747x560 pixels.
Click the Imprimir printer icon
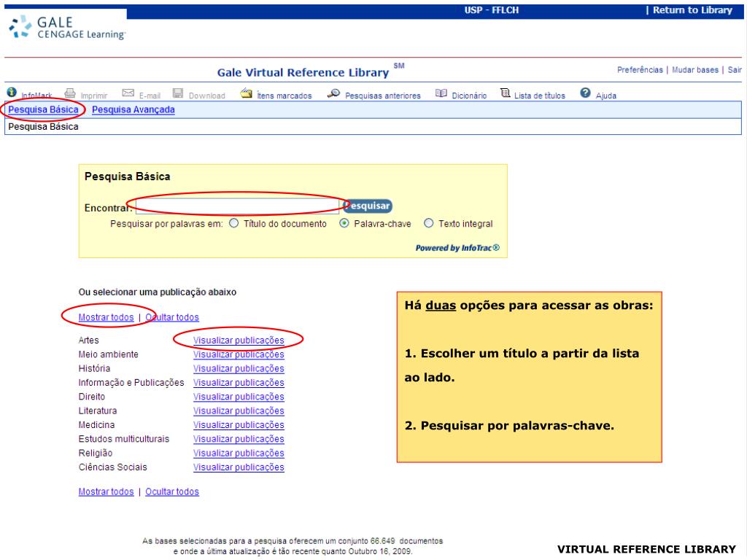click(70, 93)
